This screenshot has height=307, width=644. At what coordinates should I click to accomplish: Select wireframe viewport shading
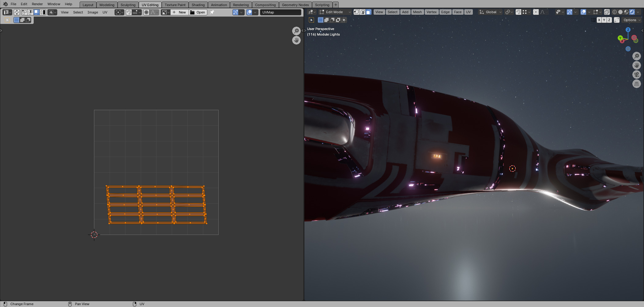pos(614,12)
